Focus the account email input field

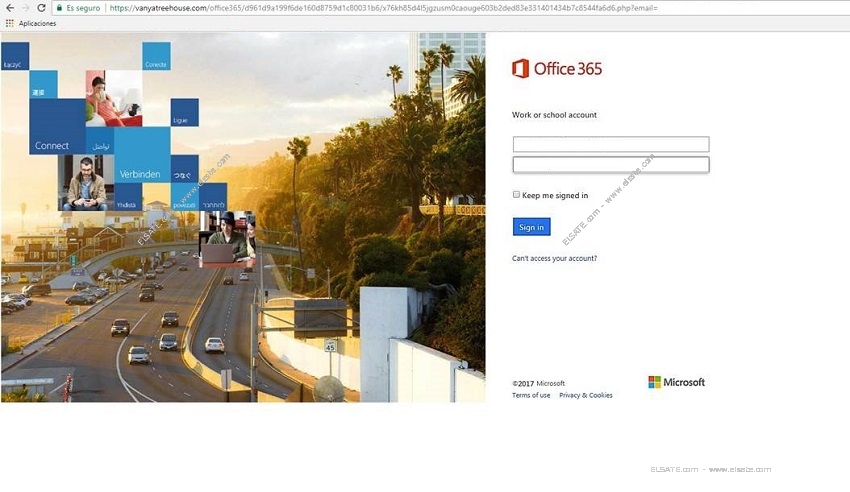click(x=611, y=144)
